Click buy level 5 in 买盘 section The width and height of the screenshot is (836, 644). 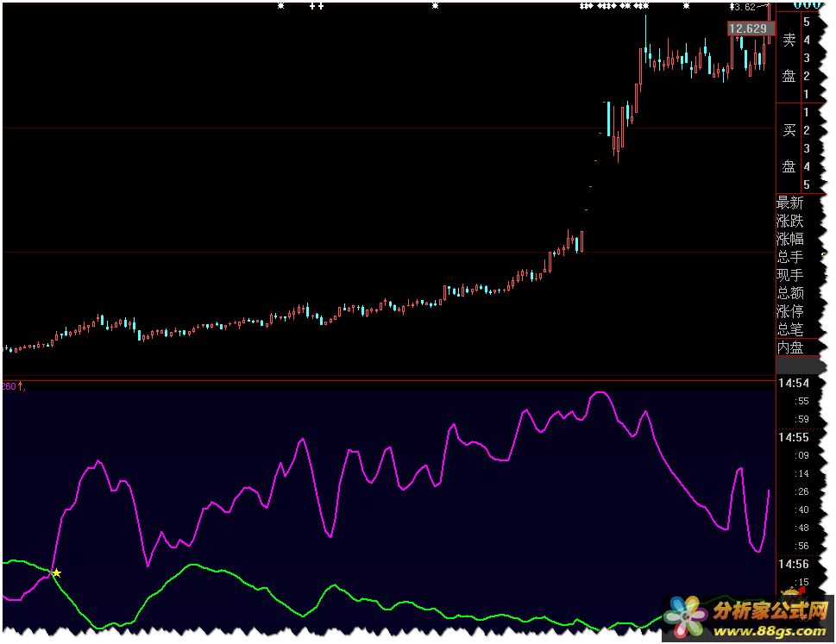point(807,184)
